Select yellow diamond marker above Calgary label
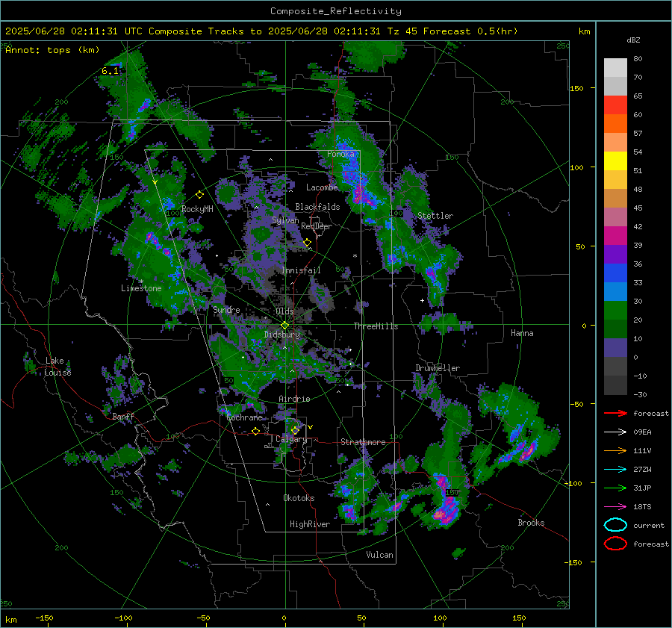The height and width of the screenshot is (628, 672). (295, 430)
